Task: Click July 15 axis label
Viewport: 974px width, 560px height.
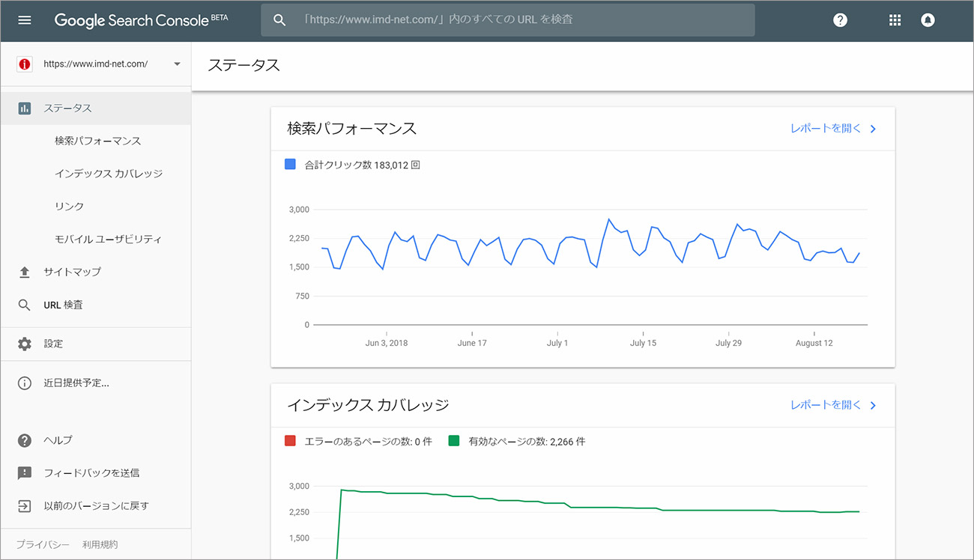Action: (643, 343)
